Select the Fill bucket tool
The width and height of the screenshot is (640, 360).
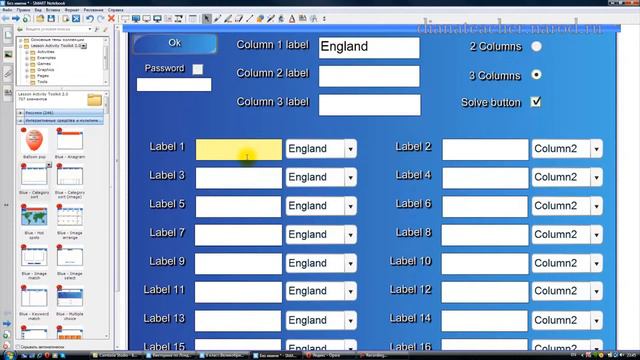pyautogui.click(x=281, y=18)
